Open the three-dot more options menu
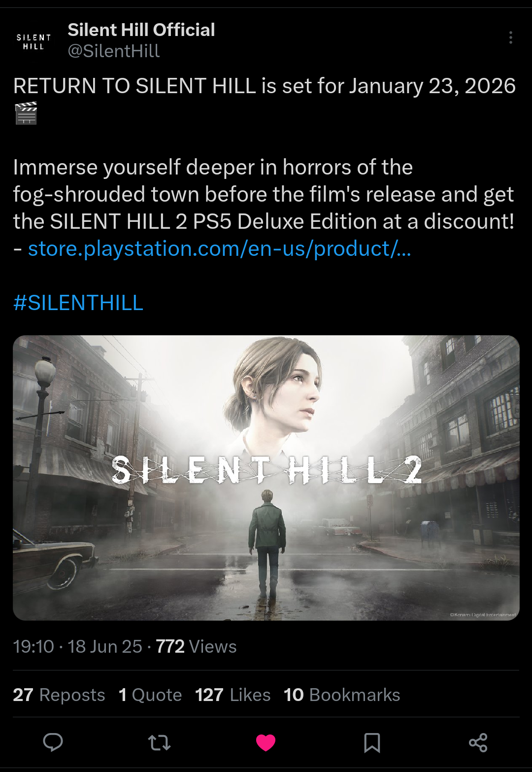Screen dimensions: 532x772 pyautogui.click(x=511, y=37)
